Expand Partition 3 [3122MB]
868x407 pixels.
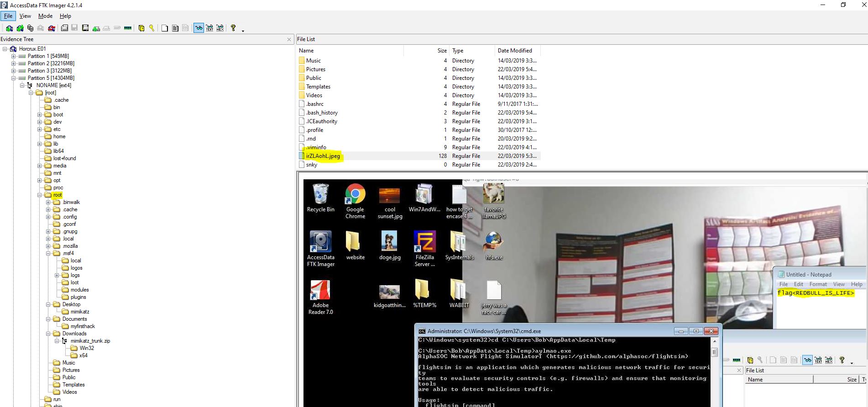[x=14, y=71]
